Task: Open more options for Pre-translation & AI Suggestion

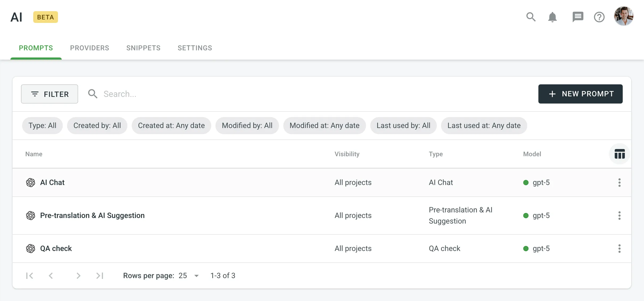Action: click(x=619, y=216)
